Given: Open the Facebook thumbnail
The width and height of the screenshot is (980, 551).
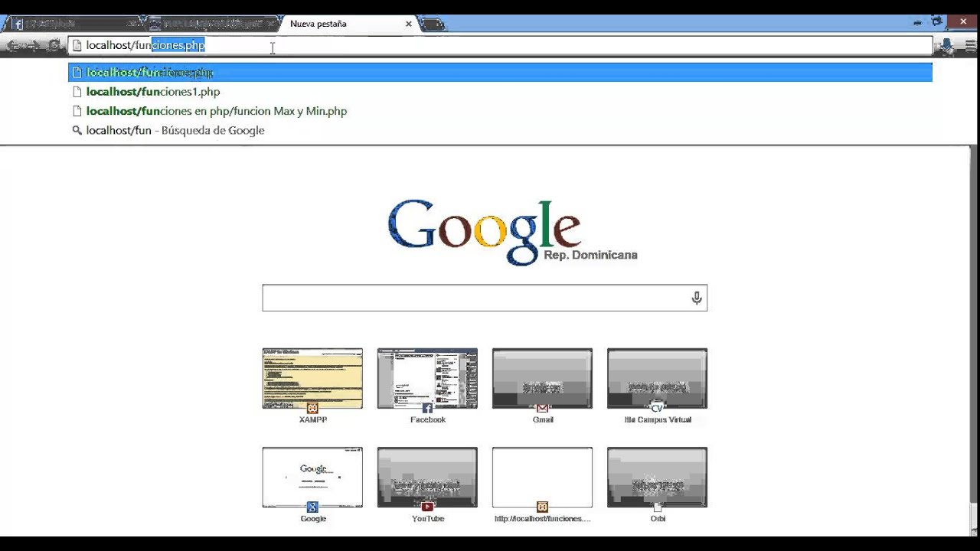Looking at the screenshot, I should click(427, 379).
